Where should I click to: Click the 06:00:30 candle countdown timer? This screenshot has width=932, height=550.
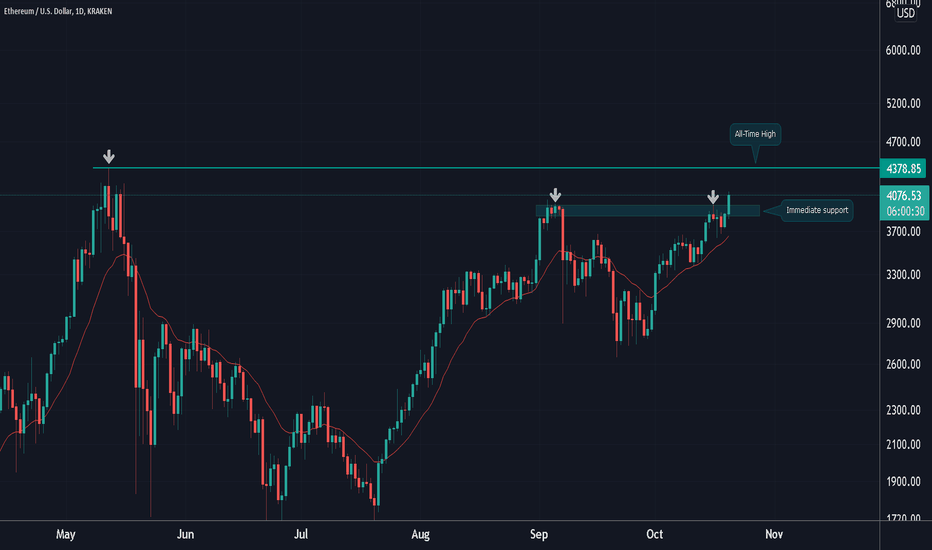point(905,211)
